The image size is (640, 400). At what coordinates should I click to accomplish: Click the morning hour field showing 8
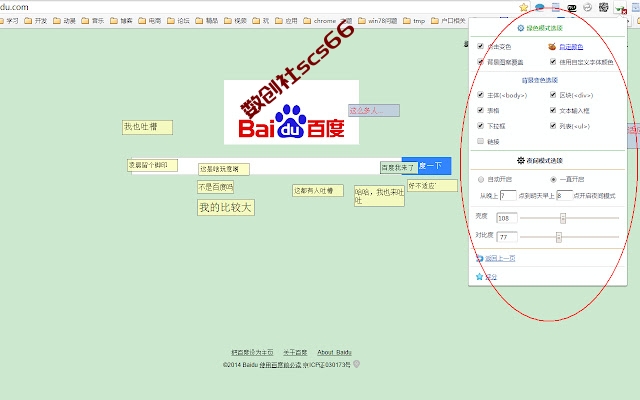tap(564, 196)
